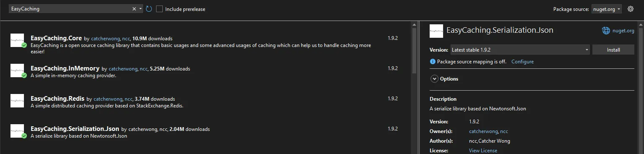Open the Configure source mapping link

(x=522, y=62)
